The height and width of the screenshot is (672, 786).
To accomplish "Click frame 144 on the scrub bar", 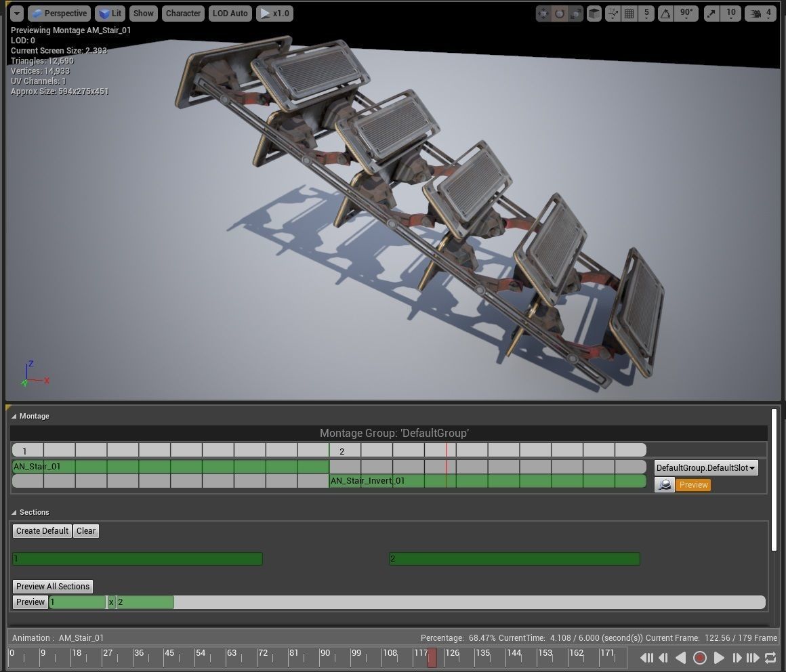I will pyautogui.click(x=514, y=653).
